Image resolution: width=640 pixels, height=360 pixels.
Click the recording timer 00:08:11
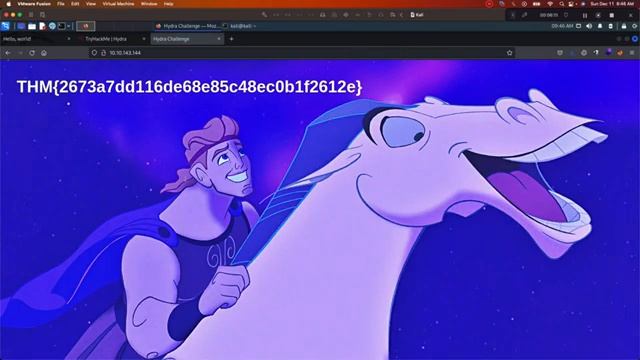(549, 15)
